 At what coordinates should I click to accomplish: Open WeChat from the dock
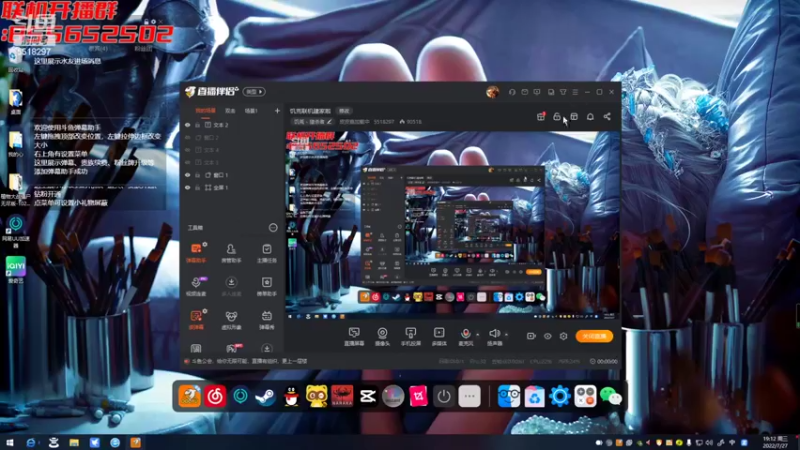click(x=610, y=396)
